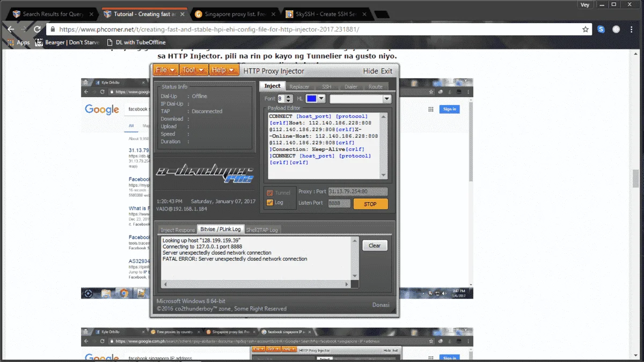Bookmark this page with the star icon
The width and height of the screenshot is (644, 362).
point(586,29)
